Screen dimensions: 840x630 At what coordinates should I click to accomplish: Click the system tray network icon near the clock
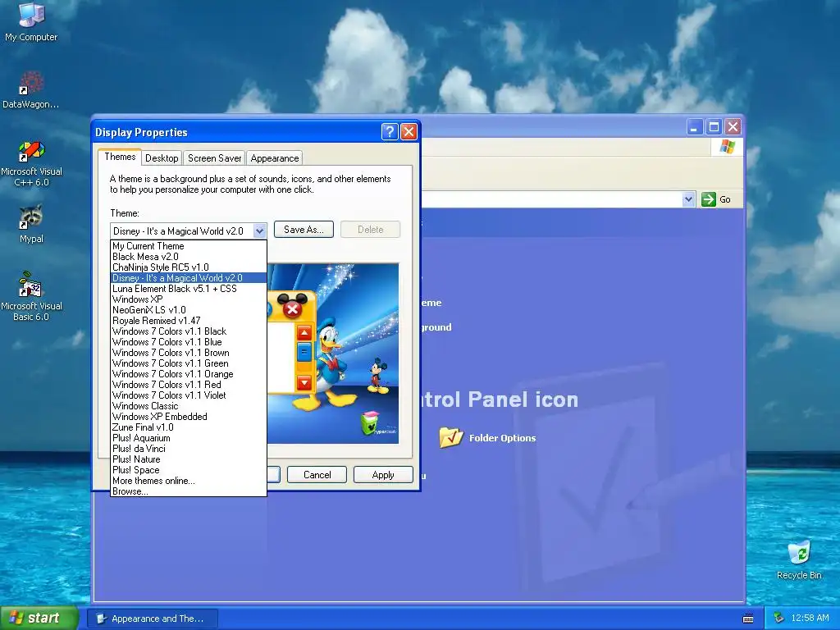coord(779,619)
